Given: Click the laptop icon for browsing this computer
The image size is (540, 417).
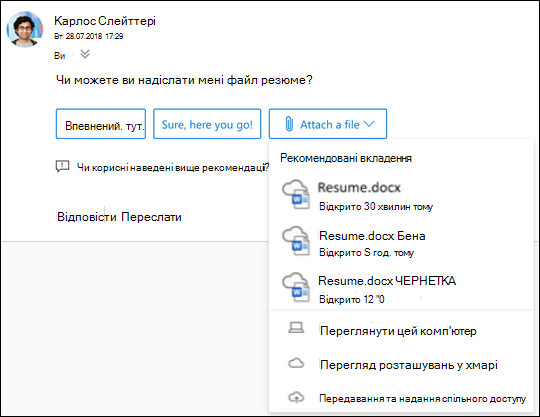Looking at the screenshot, I should (296, 328).
